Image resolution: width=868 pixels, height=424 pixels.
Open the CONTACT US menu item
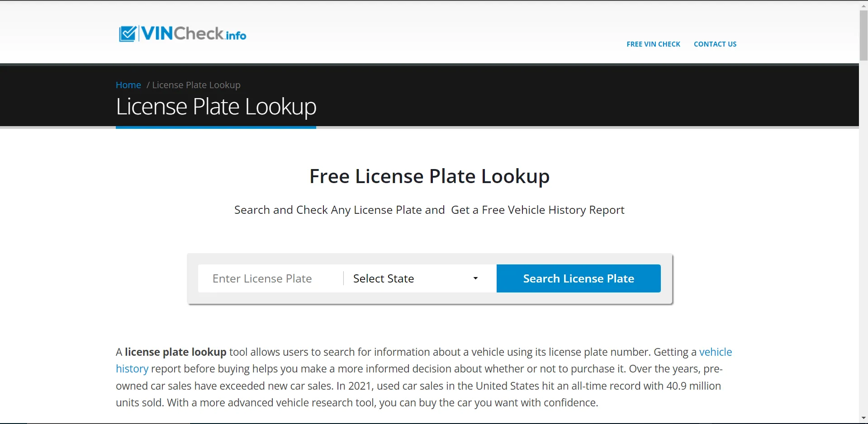tap(715, 44)
